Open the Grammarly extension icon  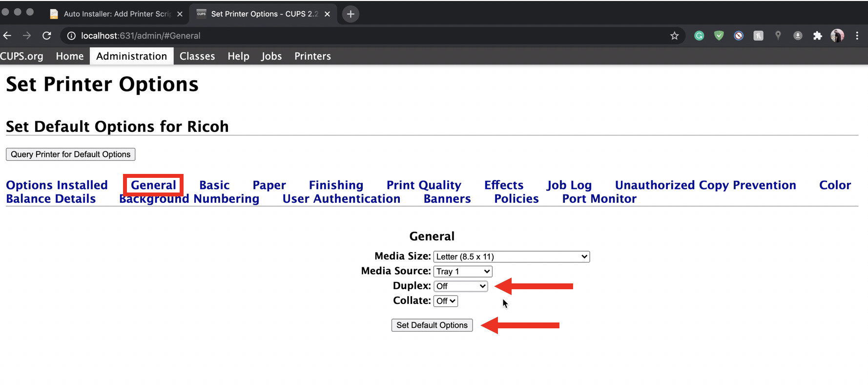699,36
